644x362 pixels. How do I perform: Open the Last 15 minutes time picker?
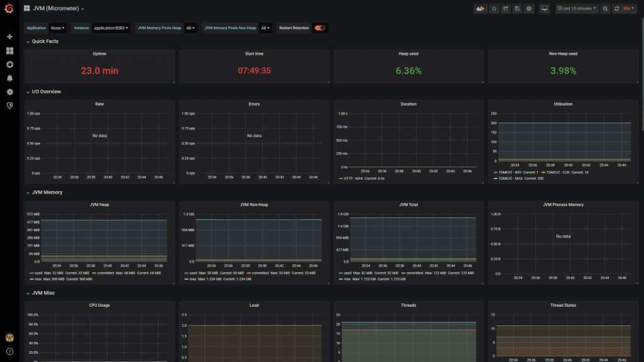pyautogui.click(x=576, y=9)
